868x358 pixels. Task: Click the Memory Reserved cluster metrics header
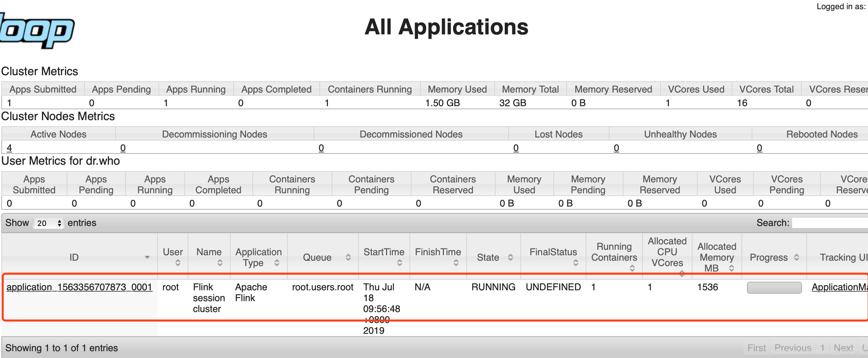tap(613, 89)
